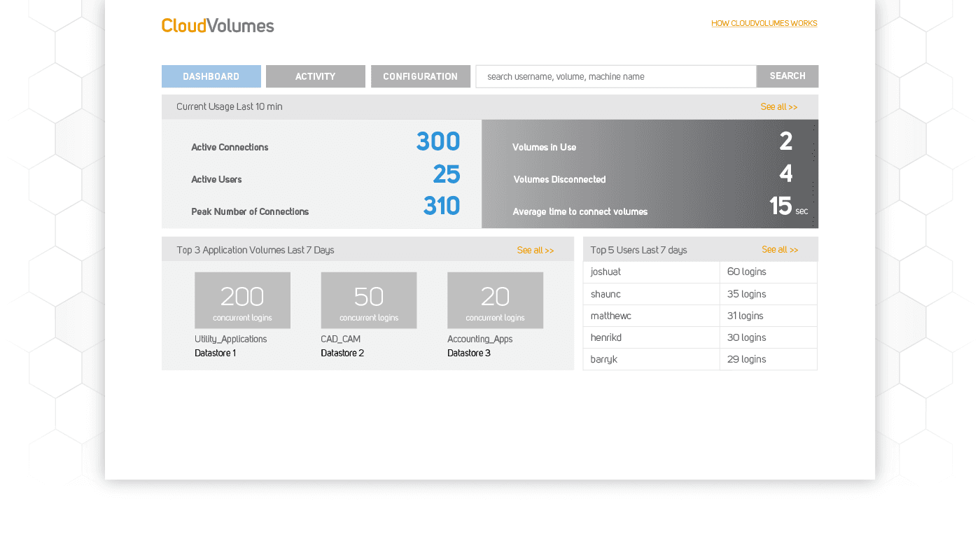Open See all for Top 3 Application Volumes

(x=535, y=250)
